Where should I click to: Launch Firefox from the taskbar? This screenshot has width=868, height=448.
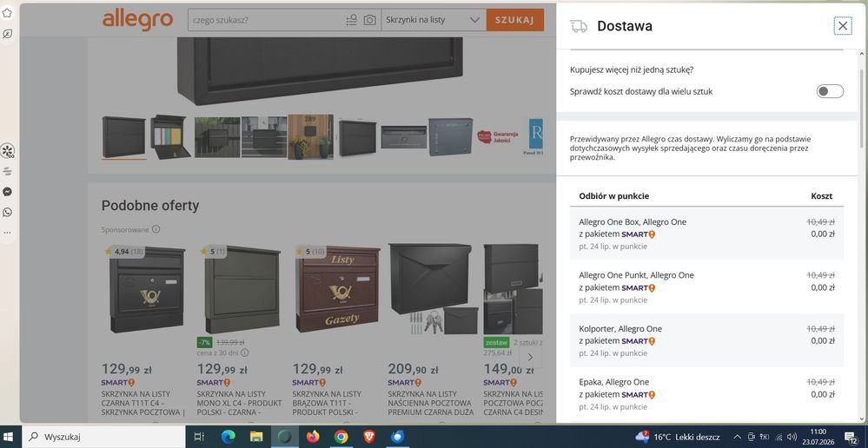coord(313,437)
